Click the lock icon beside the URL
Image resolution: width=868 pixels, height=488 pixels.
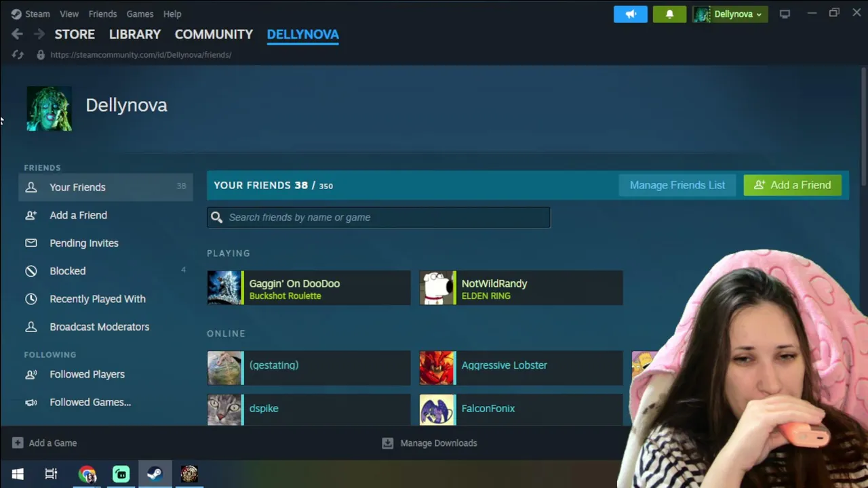[41, 55]
